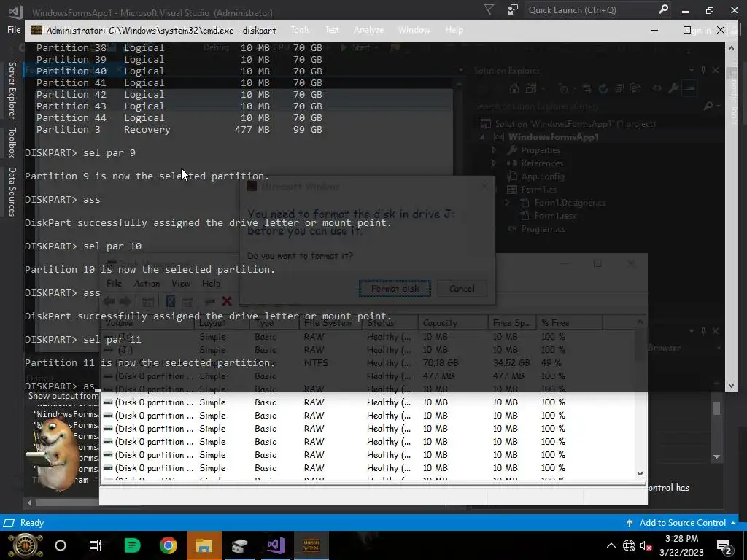Click the Search Solution Explorer input field
The height and width of the screenshot is (560, 747).
(588, 106)
